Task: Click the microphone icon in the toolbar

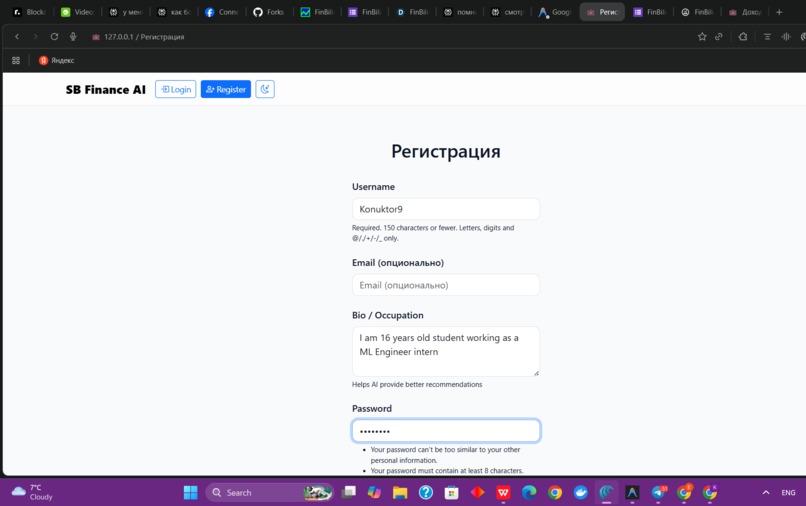Action: 73,37
